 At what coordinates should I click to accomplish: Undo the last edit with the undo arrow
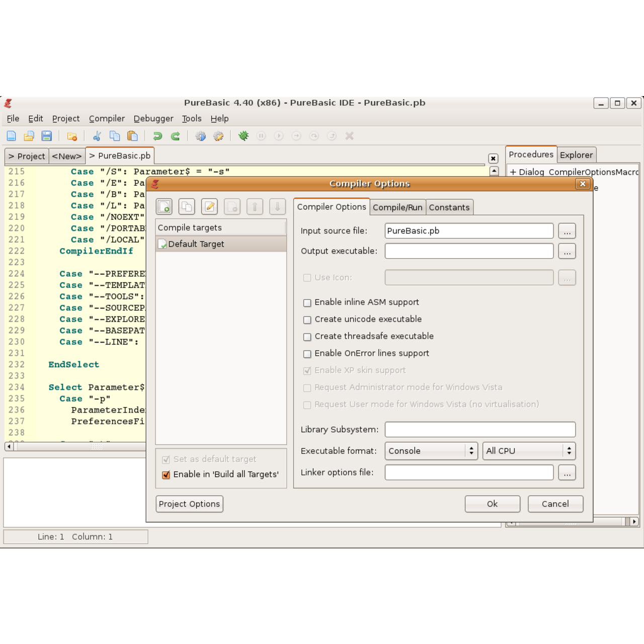pos(157,136)
